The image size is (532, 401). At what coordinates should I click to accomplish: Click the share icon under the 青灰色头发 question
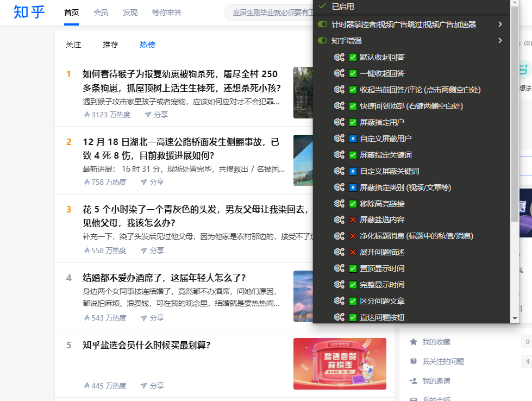pos(144,250)
